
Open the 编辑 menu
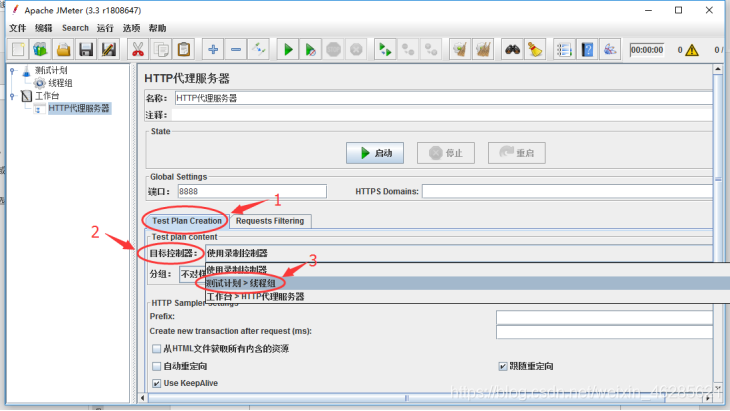[x=43, y=28]
